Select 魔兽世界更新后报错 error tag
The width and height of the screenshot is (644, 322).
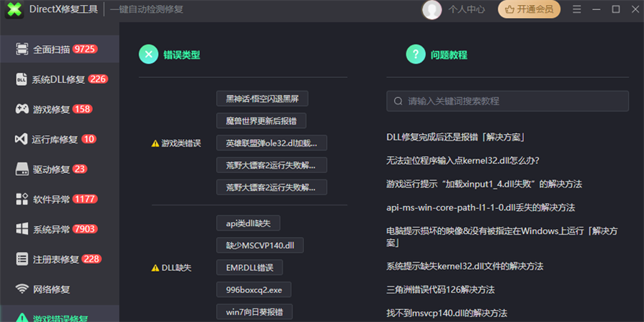261,121
